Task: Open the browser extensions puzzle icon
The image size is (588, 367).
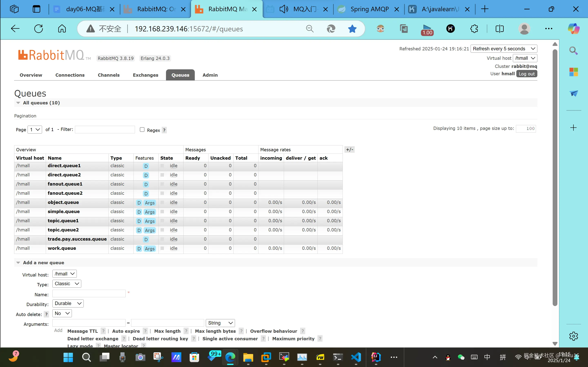Action: [x=474, y=29]
